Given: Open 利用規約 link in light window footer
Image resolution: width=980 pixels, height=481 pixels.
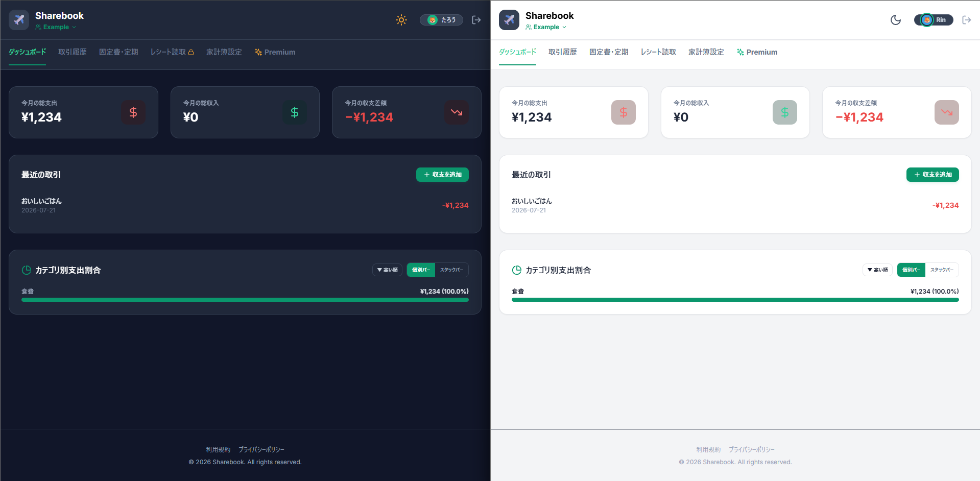Looking at the screenshot, I should pyautogui.click(x=708, y=450).
